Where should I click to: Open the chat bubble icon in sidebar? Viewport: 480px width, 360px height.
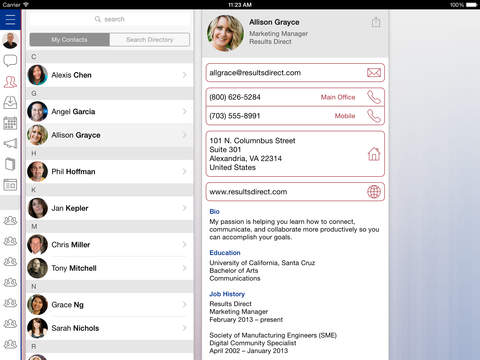pyautogui.click(x=10, y=61)
